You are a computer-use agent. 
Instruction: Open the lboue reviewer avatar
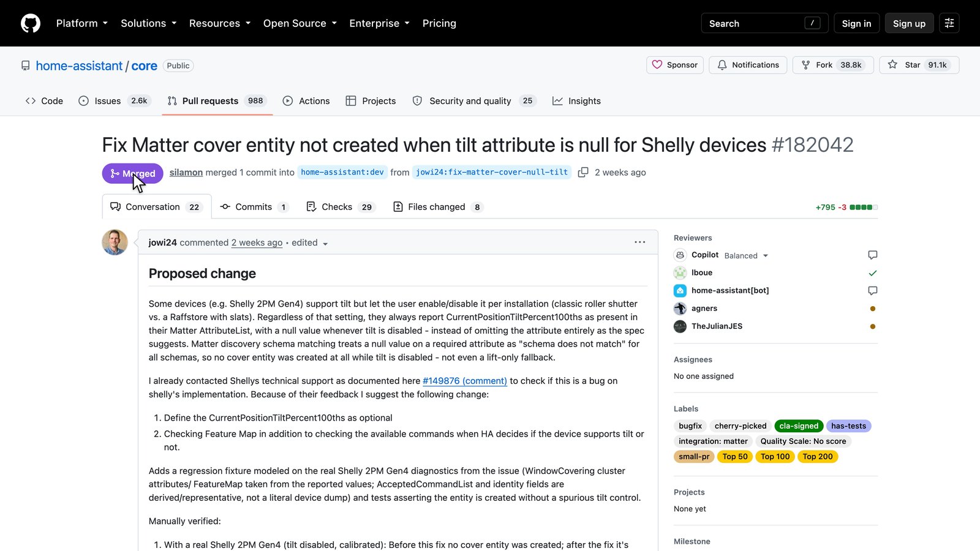coord(680,273)
